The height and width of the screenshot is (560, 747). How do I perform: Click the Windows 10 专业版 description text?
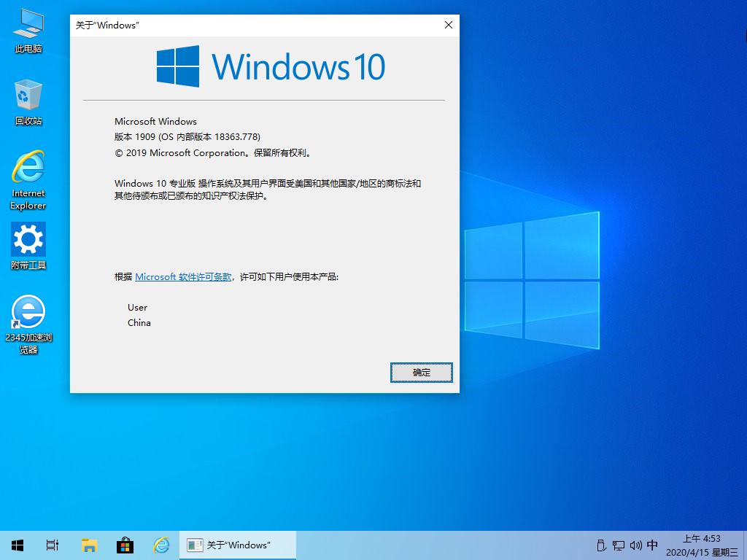click(x=268, y=190)
